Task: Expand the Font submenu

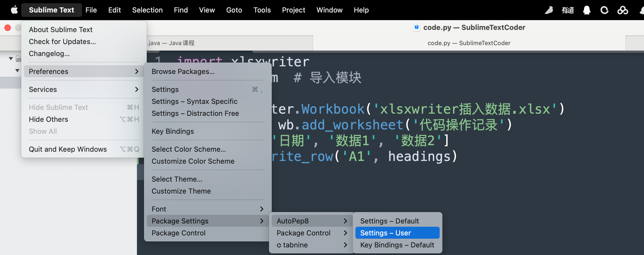Action: tap(208, 209)
